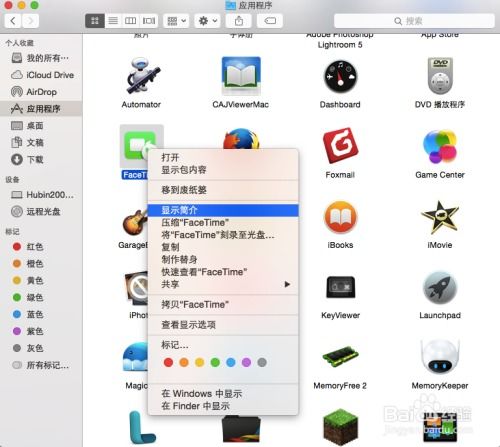Choose 在 Windows 中显示 entry
Viewport: 500px width, 447px height.
click(223, 393)
